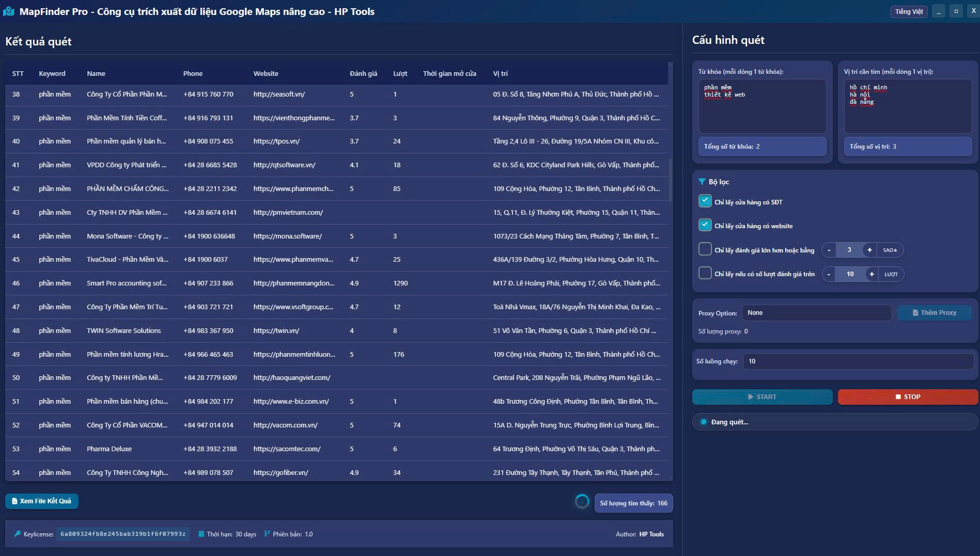Select row with TWIN Software Solutions
980x556 pixels.
point(336,330)
